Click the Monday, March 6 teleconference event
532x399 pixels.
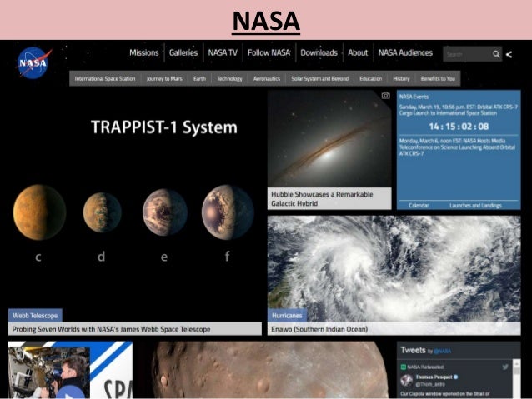(457, 147)
